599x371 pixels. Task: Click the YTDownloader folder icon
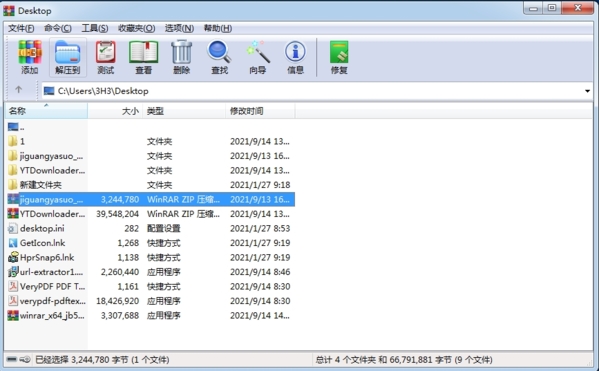pos(13,170)
